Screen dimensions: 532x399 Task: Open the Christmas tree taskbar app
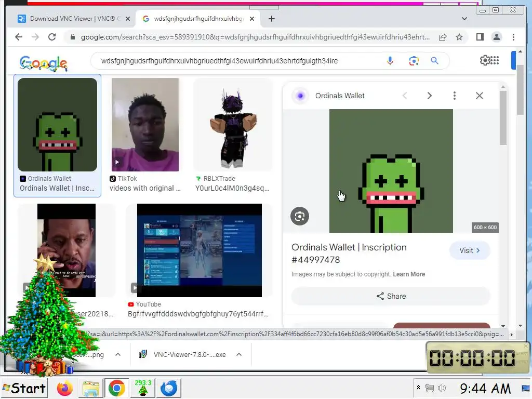(x=143, y=388)
